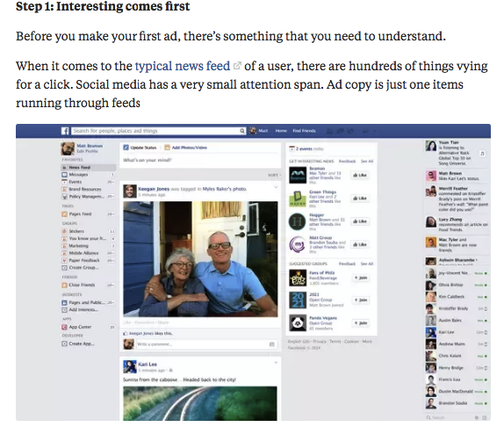The height and width of the screenshot is (427, 504).
Task: Click the 'Pages and Public...' icon
Action: pyautogui.click(x=65, y=302)
